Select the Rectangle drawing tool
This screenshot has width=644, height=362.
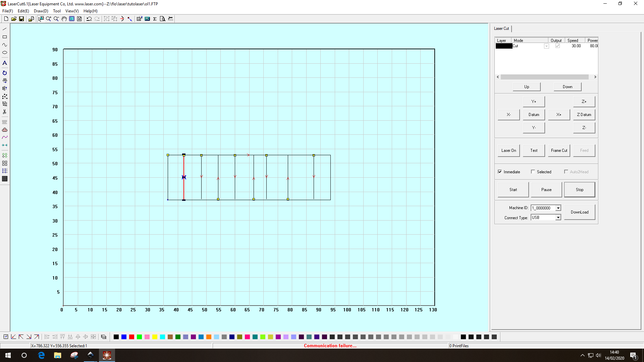tap(5, 37)
